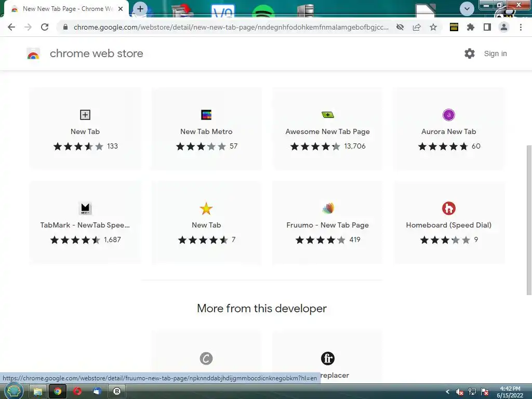This screenshot has width=532, height=399.
Task: Open Homeboard (Speed Dial) title
Action: (x=449, y=225)
